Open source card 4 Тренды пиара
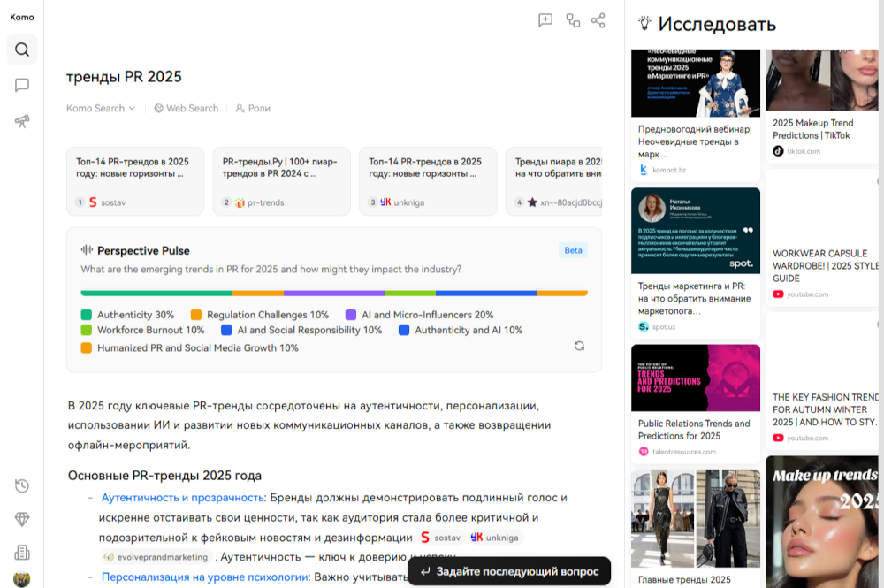Viewport: 884px width, 588px height. coord(553,181)
